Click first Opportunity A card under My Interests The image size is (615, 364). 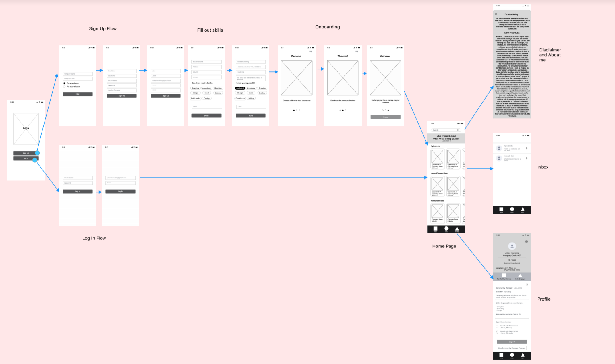click(437, 159)
